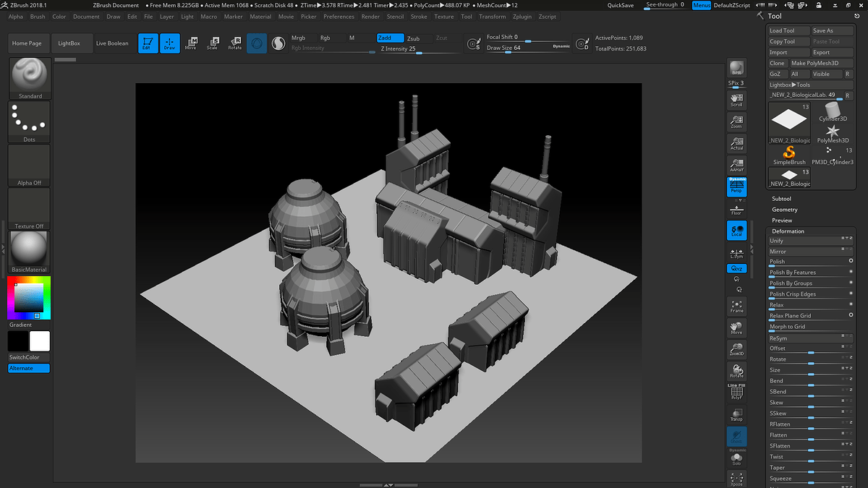Open the Zplugin menu
This screenshot has height=488, width=868.
coord(522,16)
